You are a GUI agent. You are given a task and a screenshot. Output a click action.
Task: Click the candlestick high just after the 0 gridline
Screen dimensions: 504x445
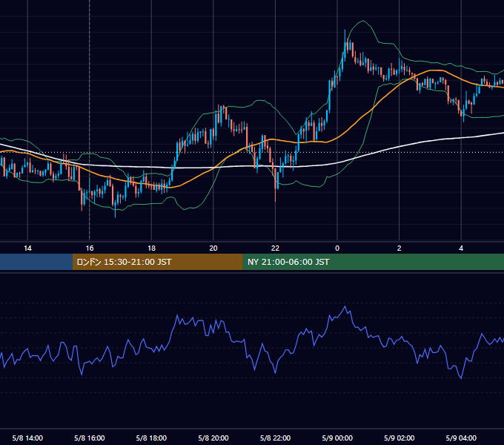(x=345, y=32)
